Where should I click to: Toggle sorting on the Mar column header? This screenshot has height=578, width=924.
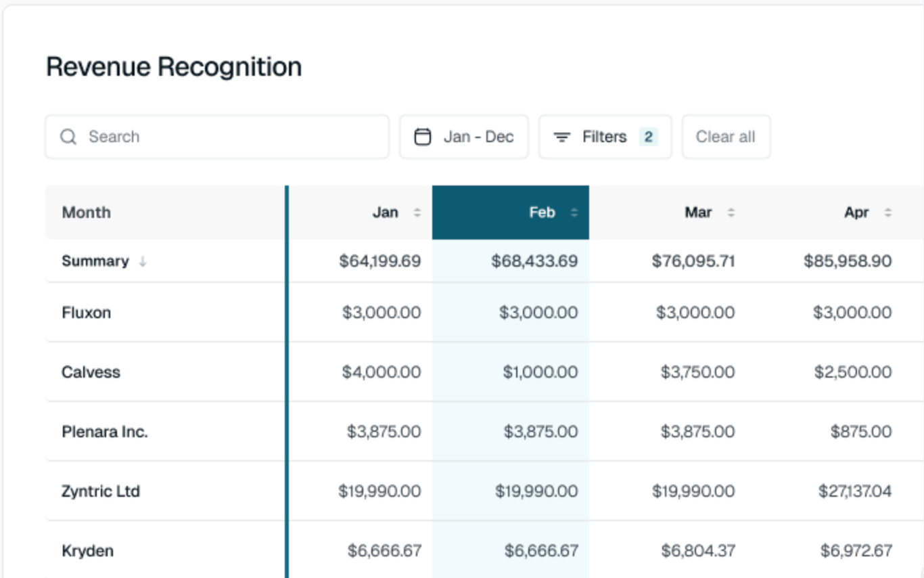pyautogui.click(x=699, y=212)
